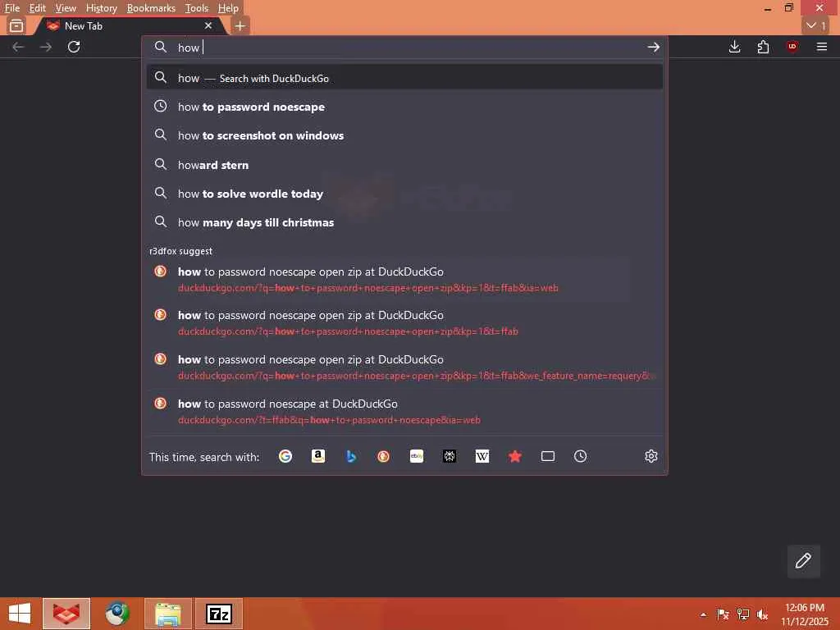Click the r3dfox browser taskbar icon

tap(66, 614)
